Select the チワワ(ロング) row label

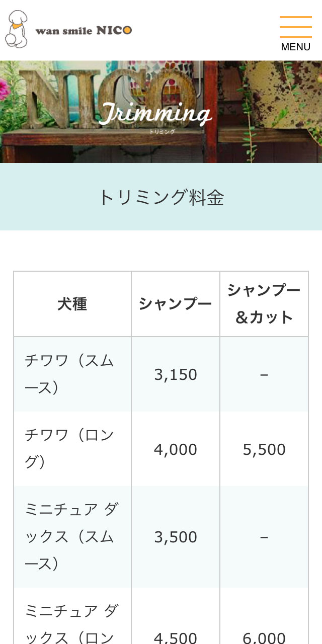(69, 448)
